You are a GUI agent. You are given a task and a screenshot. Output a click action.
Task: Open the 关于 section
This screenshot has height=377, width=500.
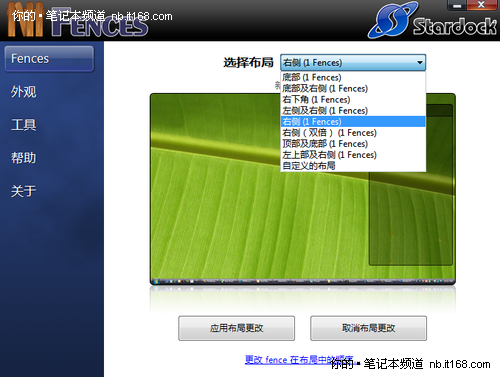24,191
